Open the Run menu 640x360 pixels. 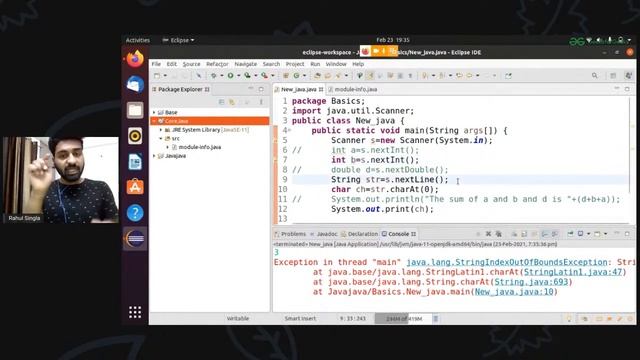coord(315,64)
